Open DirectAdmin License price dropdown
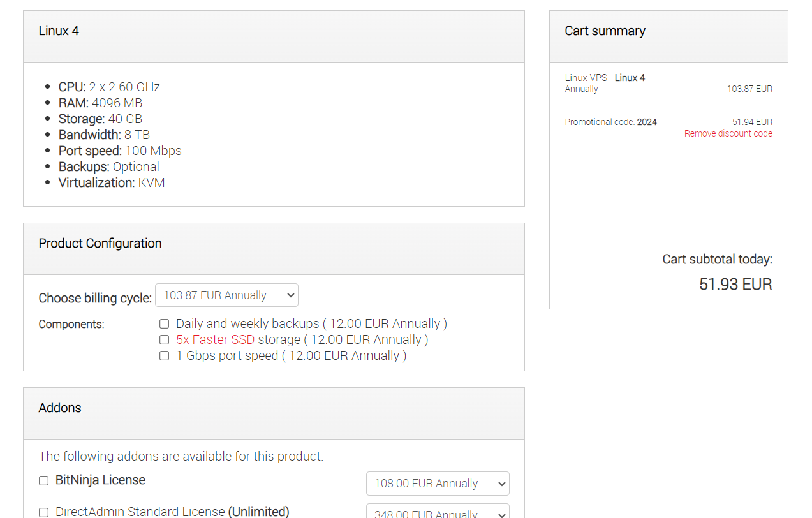812x518 pixels. coord(438,511)
